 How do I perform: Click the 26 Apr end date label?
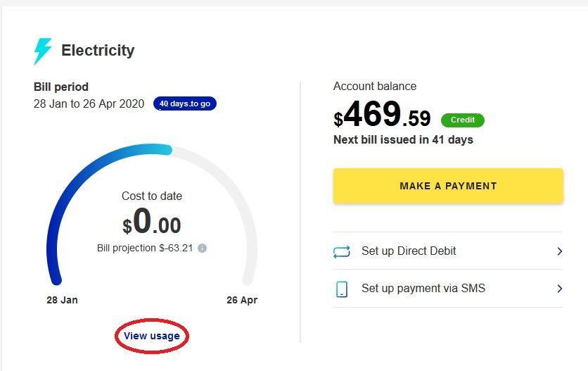point(242,300)
